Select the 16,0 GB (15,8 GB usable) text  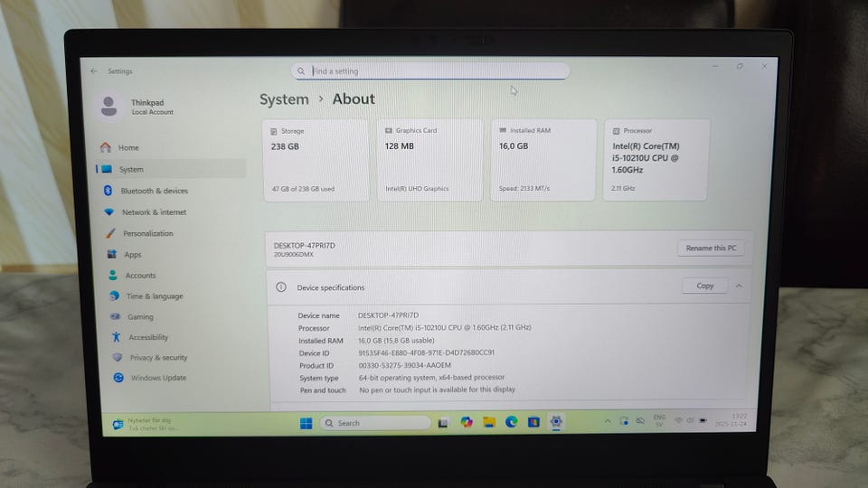[x=396, y=341]
